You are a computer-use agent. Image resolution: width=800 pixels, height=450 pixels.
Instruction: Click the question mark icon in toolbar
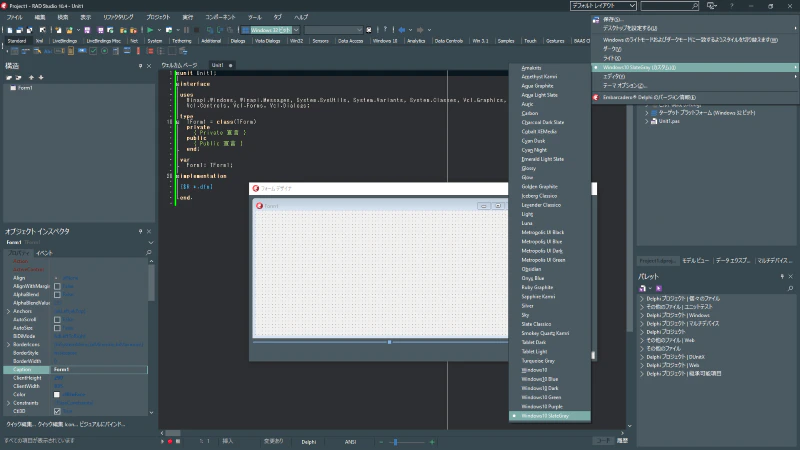[x=385, y=30]
